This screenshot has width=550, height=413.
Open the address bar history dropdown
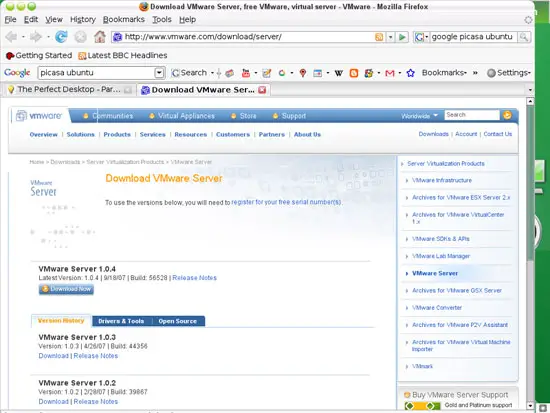(x=390, y=37)
